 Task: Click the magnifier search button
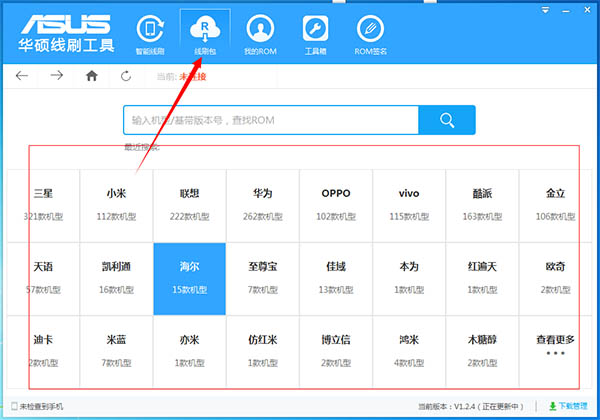(447, 120)
